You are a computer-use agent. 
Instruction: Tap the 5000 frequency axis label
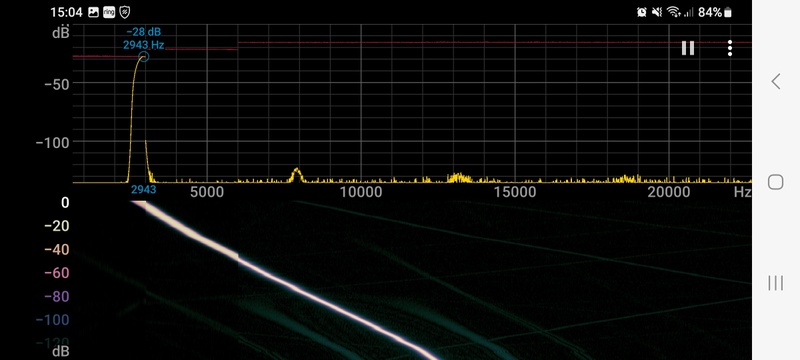pyautogui.click(x=207, y=192)
